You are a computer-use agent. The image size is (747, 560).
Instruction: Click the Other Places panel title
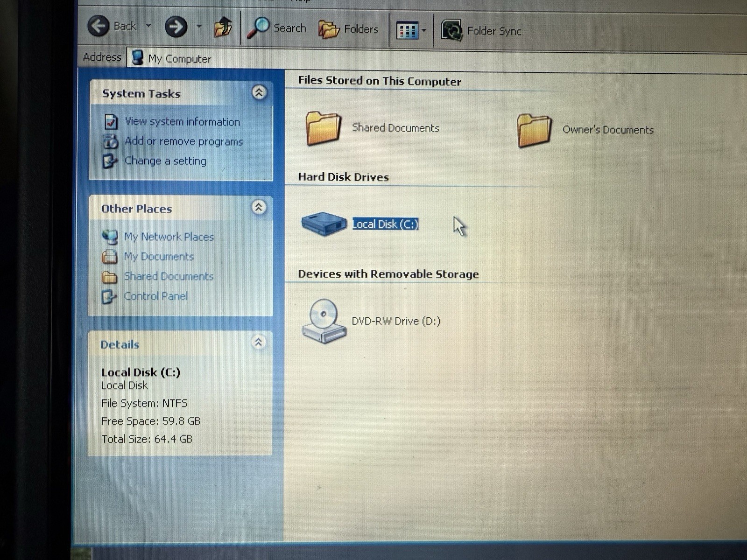pyautogui.click(x=137, y=209)
